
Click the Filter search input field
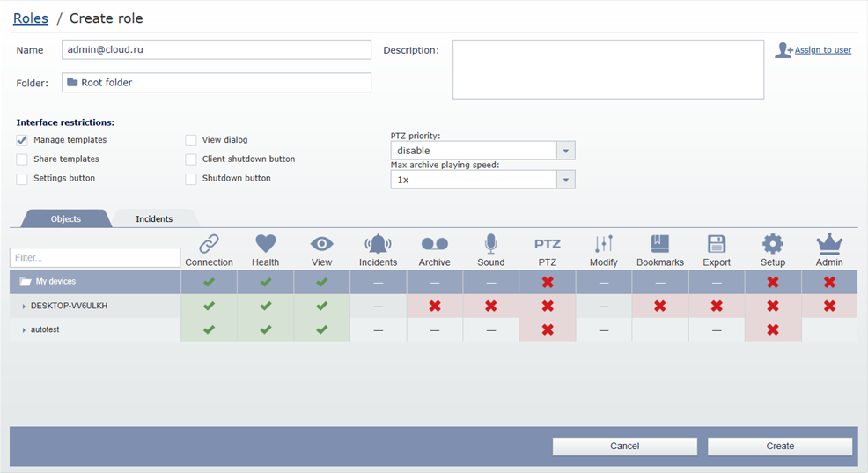tap(95, 258)
